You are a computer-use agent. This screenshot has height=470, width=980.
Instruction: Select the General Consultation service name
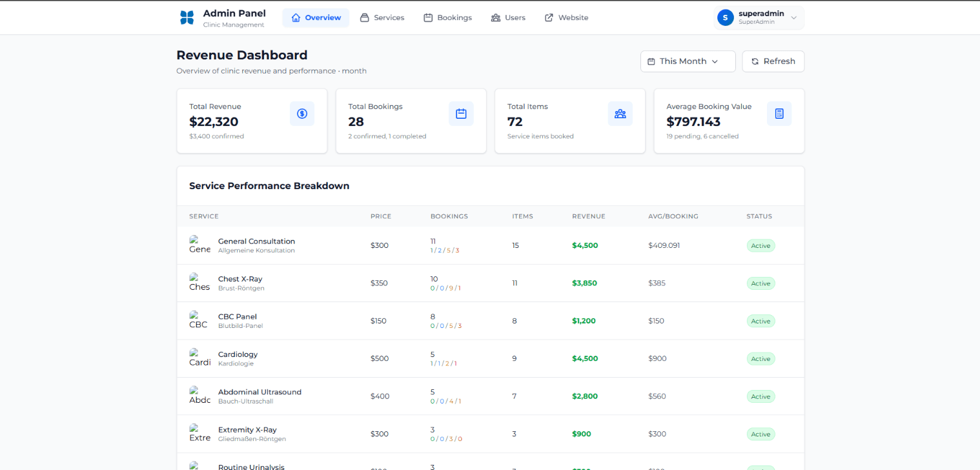click(256, 241)
